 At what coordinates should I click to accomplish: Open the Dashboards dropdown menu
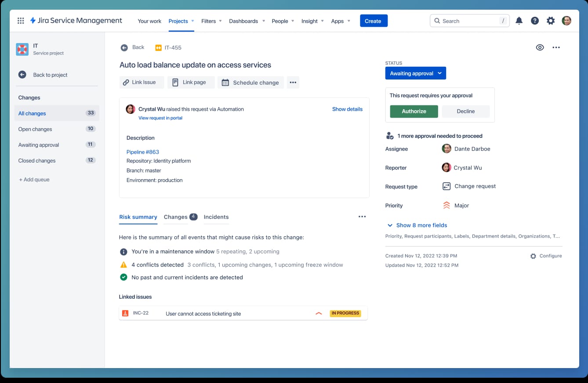point(247,21)
